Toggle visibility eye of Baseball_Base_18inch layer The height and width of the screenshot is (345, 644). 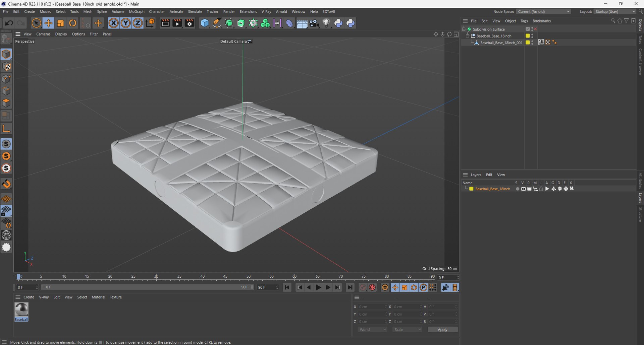(523, 189)
